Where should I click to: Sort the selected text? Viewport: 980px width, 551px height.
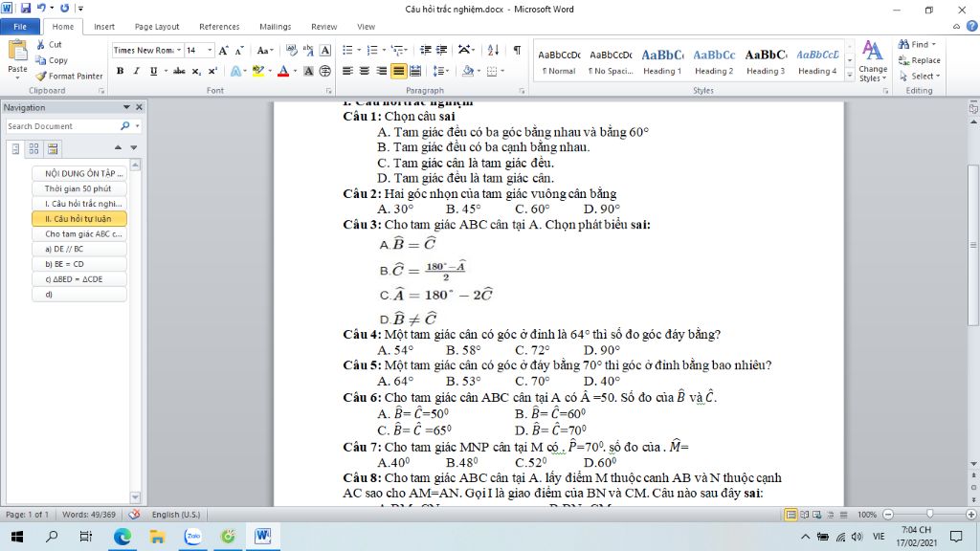(493, 50)
